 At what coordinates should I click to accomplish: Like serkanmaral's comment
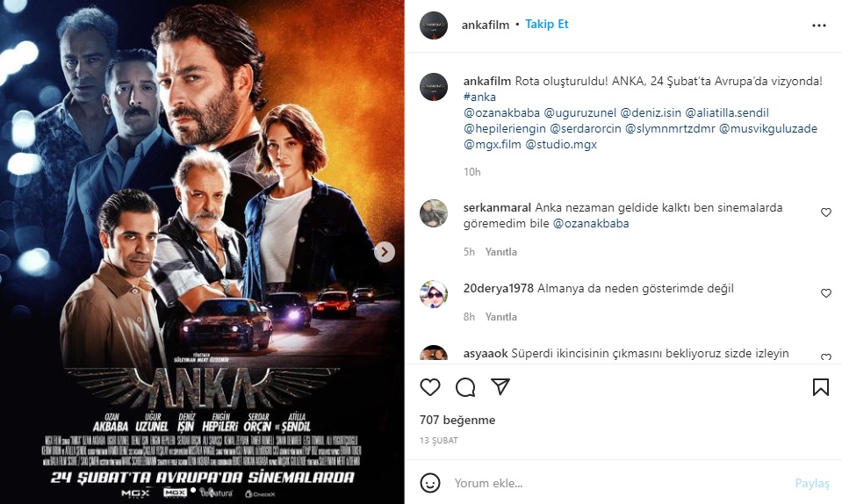(x=826, y=212)
